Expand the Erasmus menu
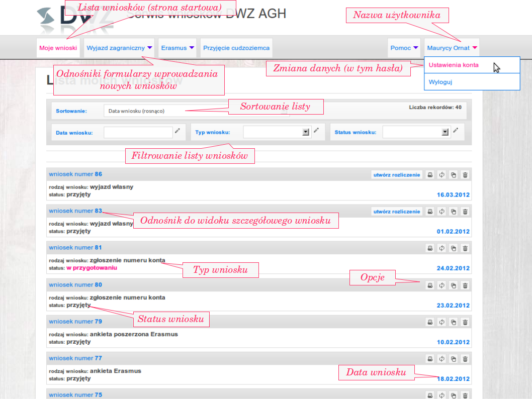This screenshot has width=532, height=399. (x=178, y=48)
